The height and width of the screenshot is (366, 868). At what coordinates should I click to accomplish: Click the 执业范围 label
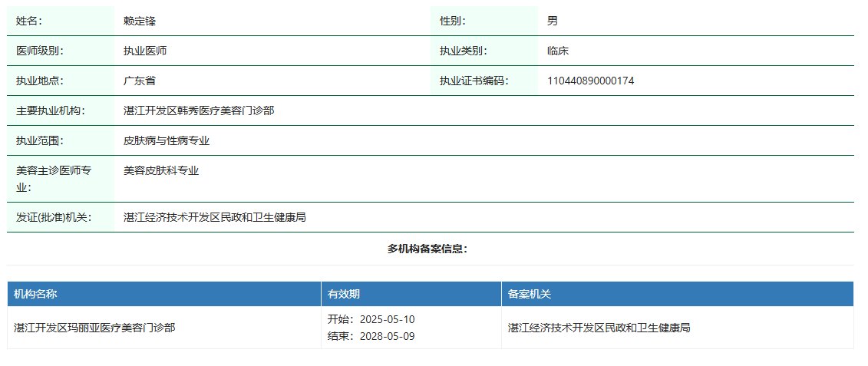40,140
